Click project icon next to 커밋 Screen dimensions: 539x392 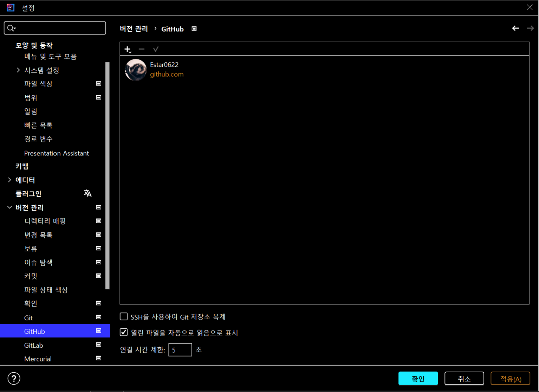99,276
